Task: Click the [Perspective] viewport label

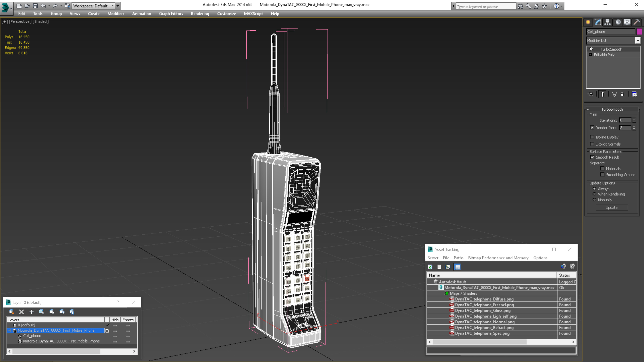Action: (20, 21)
